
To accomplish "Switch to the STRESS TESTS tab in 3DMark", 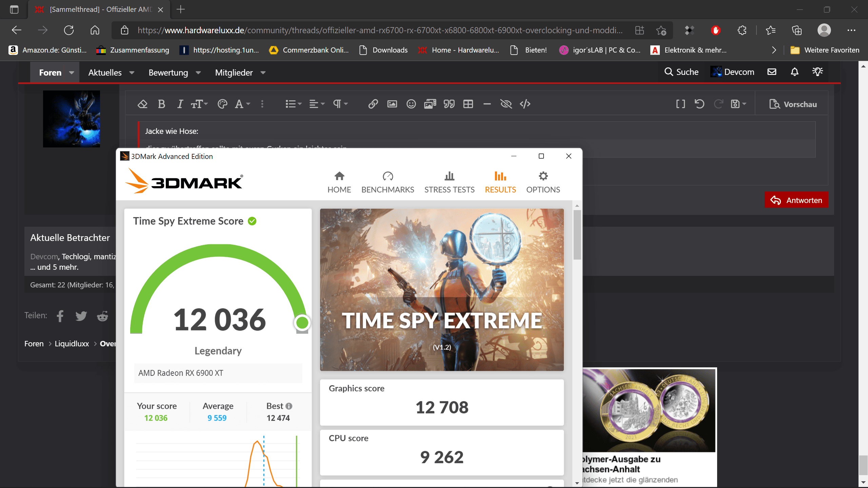I will coord(449,182).
